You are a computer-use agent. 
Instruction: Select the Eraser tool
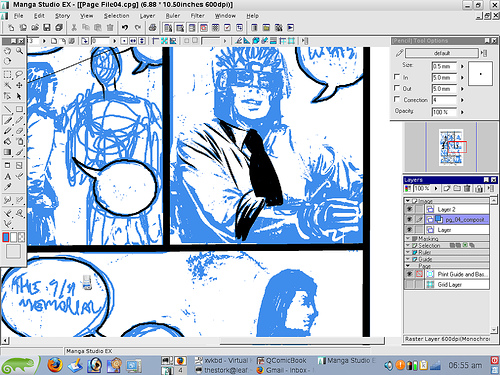(19, 131)
